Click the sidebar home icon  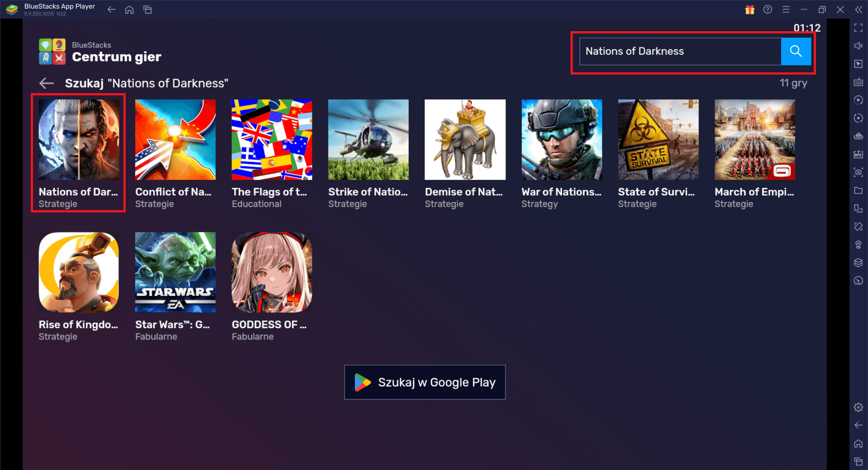tap(859, 443)
